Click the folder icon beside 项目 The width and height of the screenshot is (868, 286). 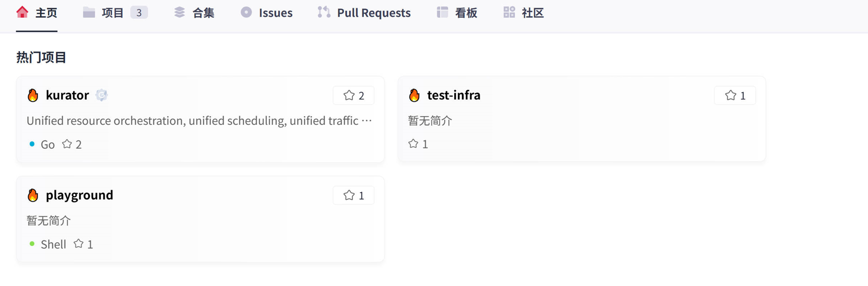click(x=89, y=12)
